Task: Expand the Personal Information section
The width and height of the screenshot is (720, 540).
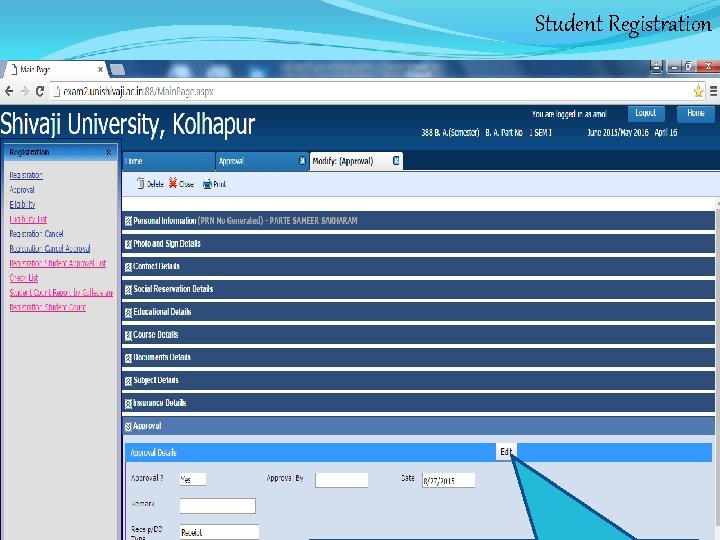Action: 418,221
